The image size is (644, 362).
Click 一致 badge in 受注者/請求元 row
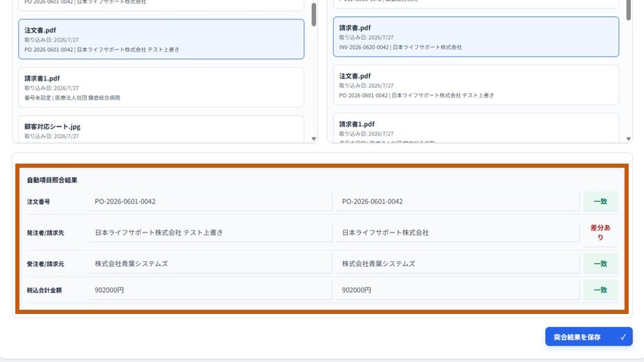click(x=600, y=263)
